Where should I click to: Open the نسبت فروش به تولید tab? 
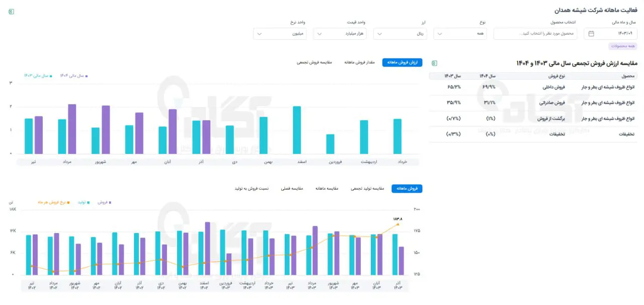252,188
